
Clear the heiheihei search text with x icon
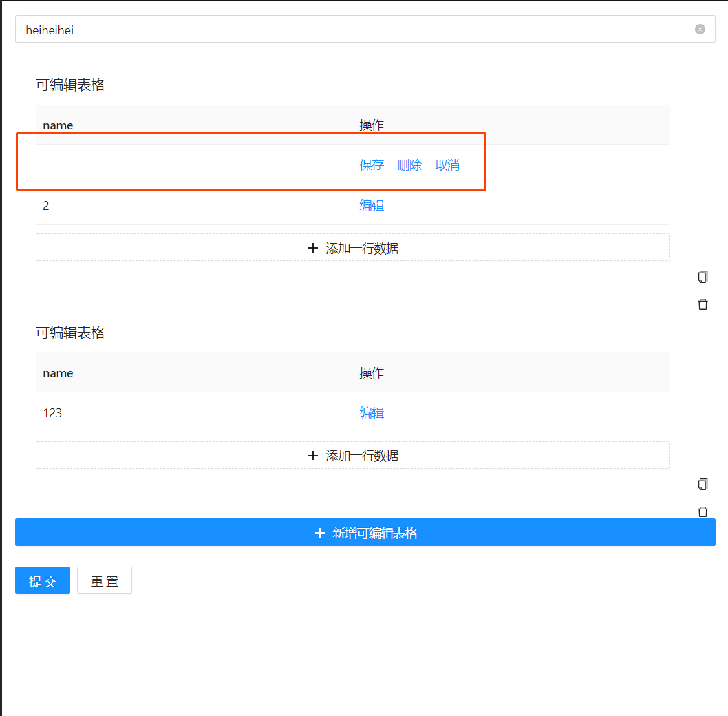700,29
